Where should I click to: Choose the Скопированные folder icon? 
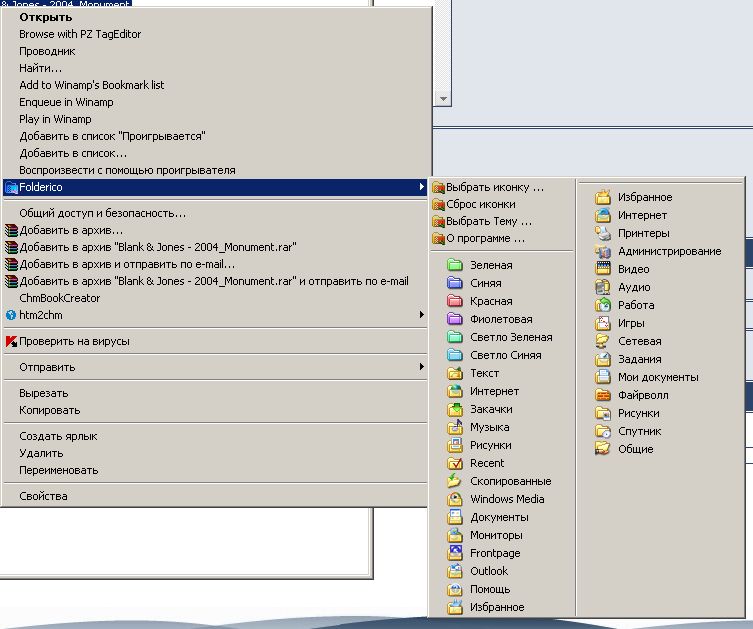tap(454, 481)
